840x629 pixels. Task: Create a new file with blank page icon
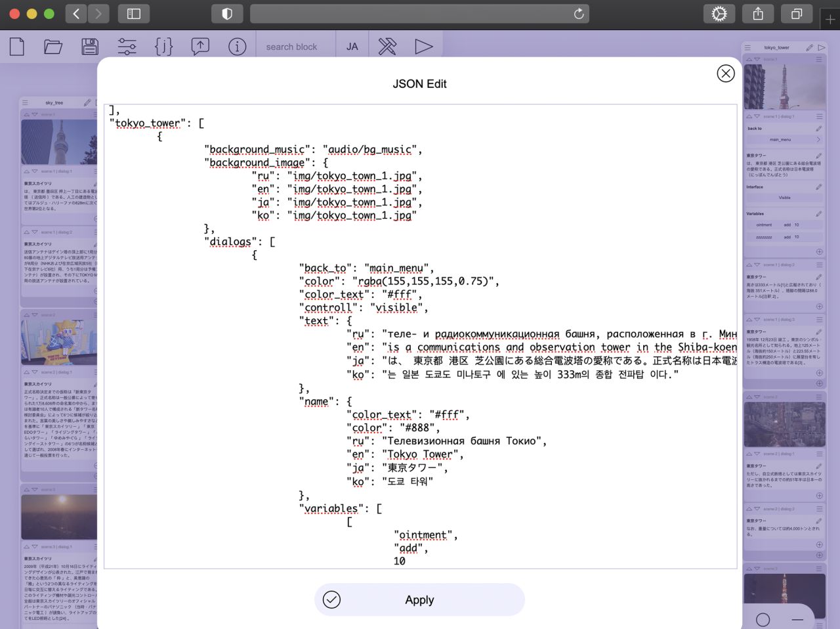tap(17, 47)
